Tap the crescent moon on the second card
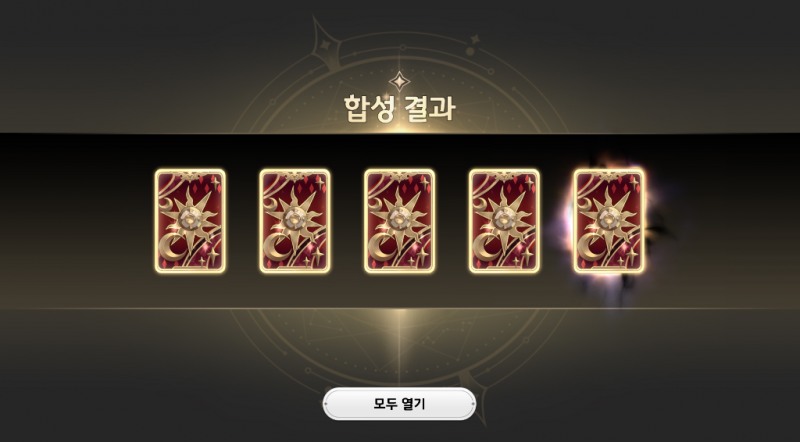 coord(279,248)
